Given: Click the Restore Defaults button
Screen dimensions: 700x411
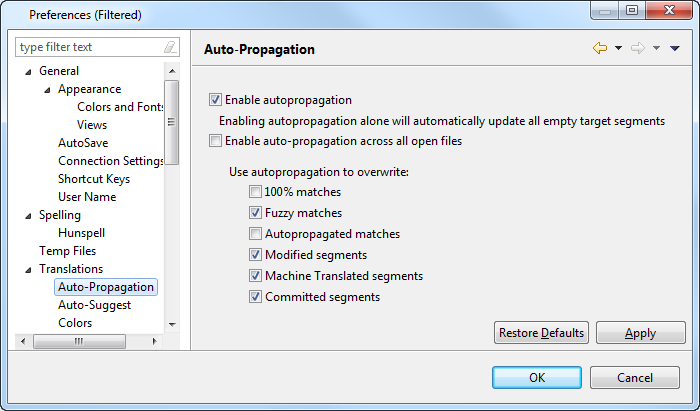Looking at the screenshot, I should [x=541, y=333].
